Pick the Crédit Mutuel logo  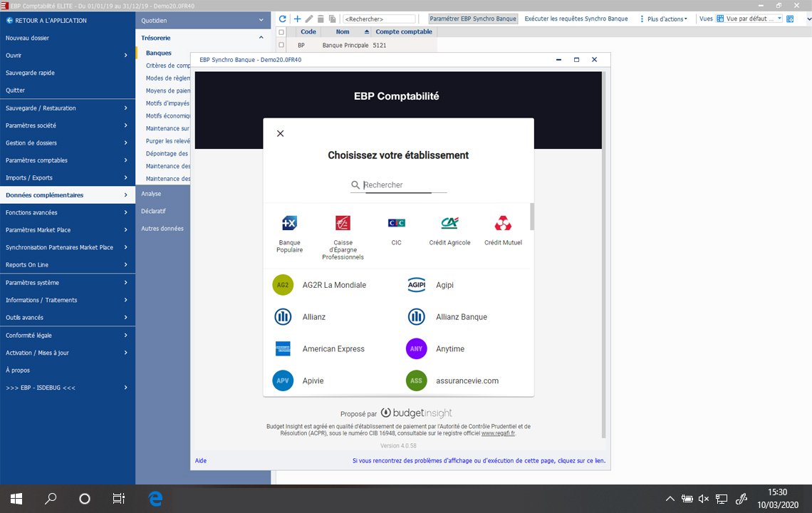503,224
